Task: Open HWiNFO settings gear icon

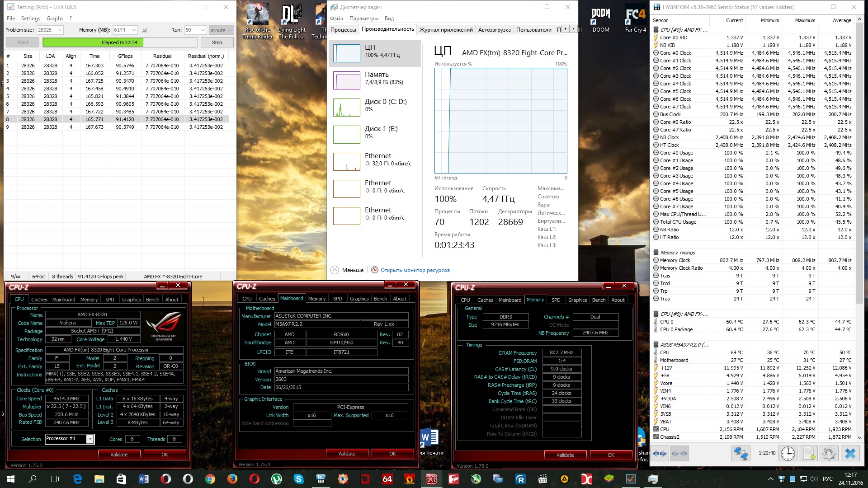Action: point(829,454)
